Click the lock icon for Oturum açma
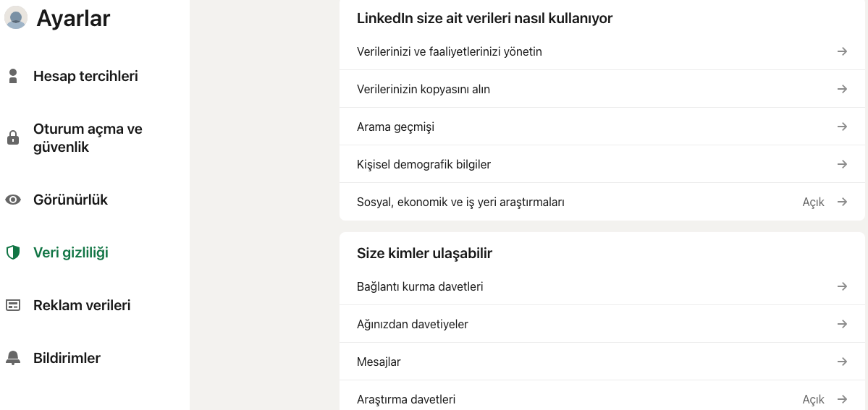The height and width of the screenshot is (410, 868). click(13, 137)
